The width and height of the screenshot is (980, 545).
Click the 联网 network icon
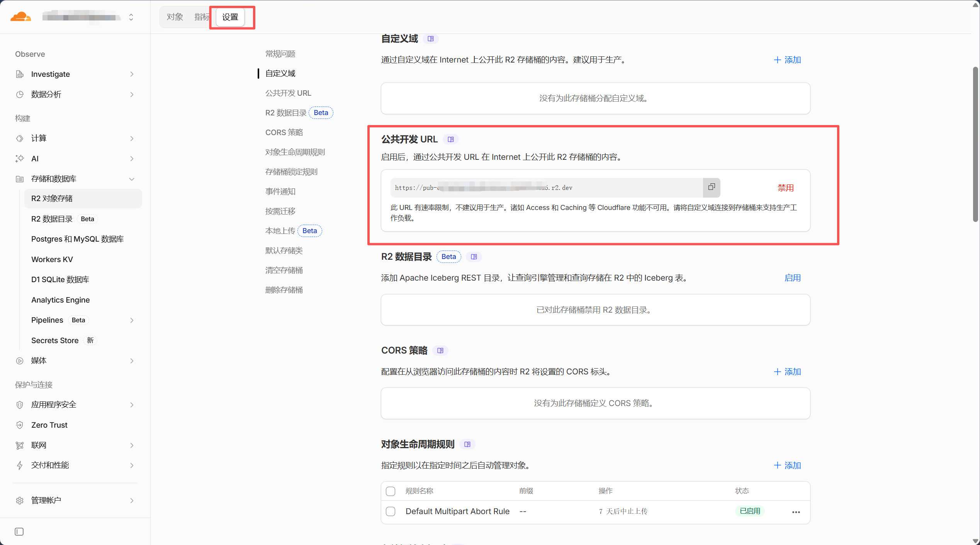tap(20, 445)
